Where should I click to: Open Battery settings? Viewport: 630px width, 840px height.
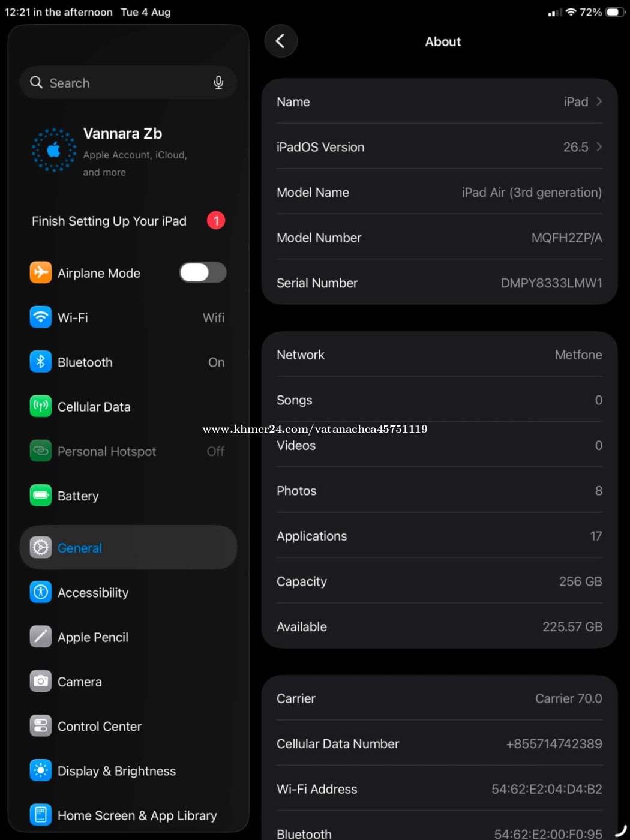pyautogui.click(x=128, y=496)
